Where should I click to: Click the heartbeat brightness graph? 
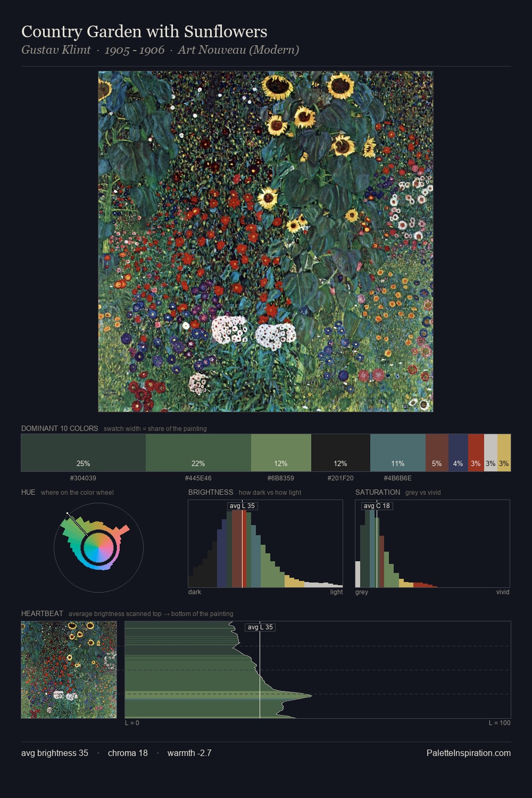coord(318,670)
